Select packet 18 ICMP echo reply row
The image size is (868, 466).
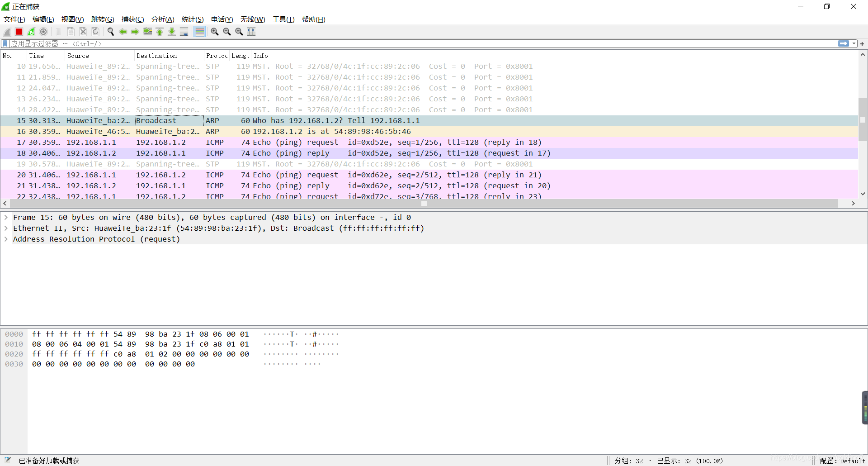click(429, 153)
